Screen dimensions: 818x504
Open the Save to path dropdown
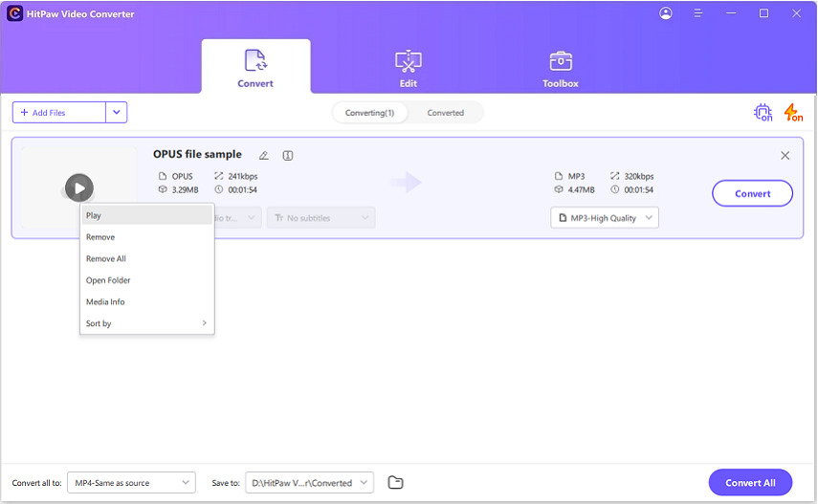click(310, 483)
